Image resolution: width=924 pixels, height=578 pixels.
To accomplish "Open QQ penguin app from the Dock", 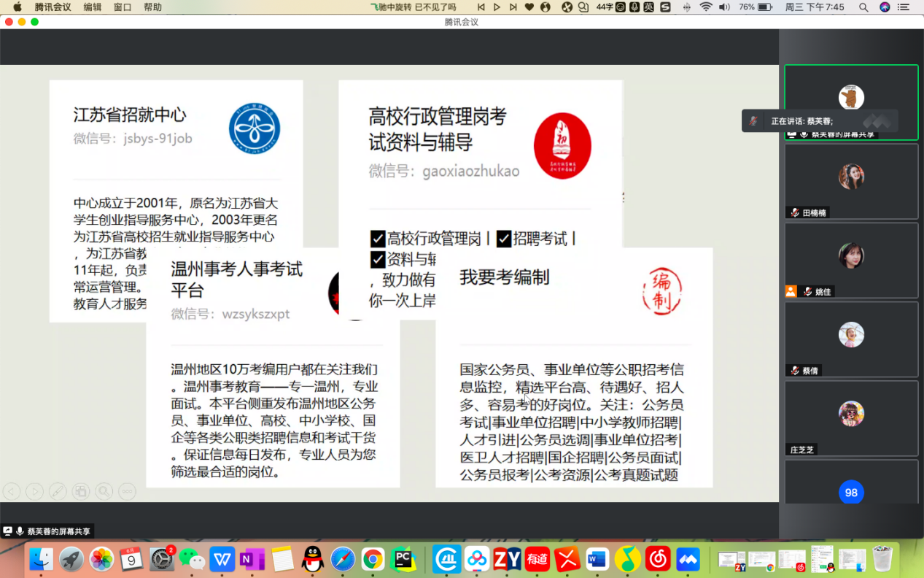I will [x=313, y=559].
